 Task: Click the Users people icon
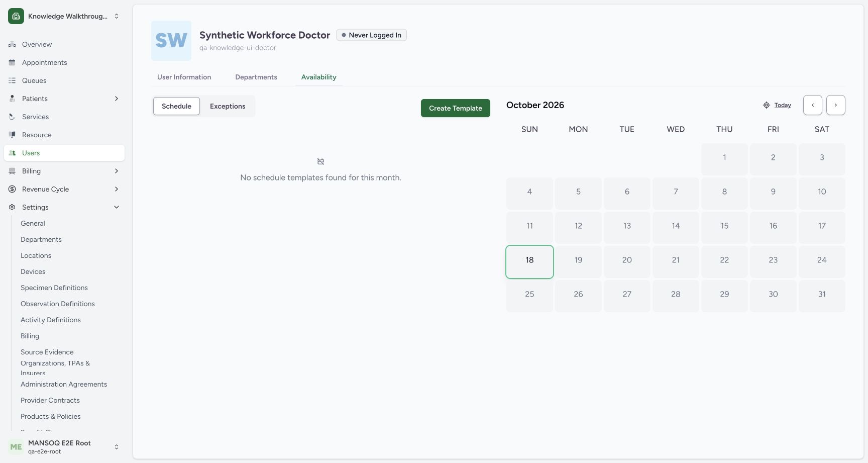12,153
